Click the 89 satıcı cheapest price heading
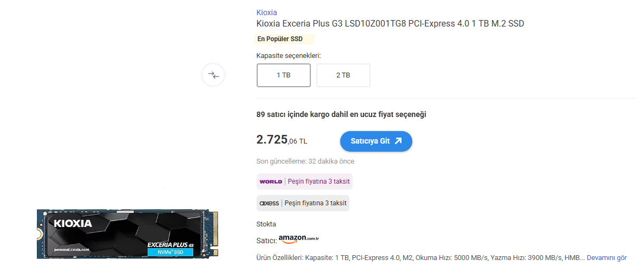The height and width of the screenshot is (266, 644). click(x=341, y=114)
